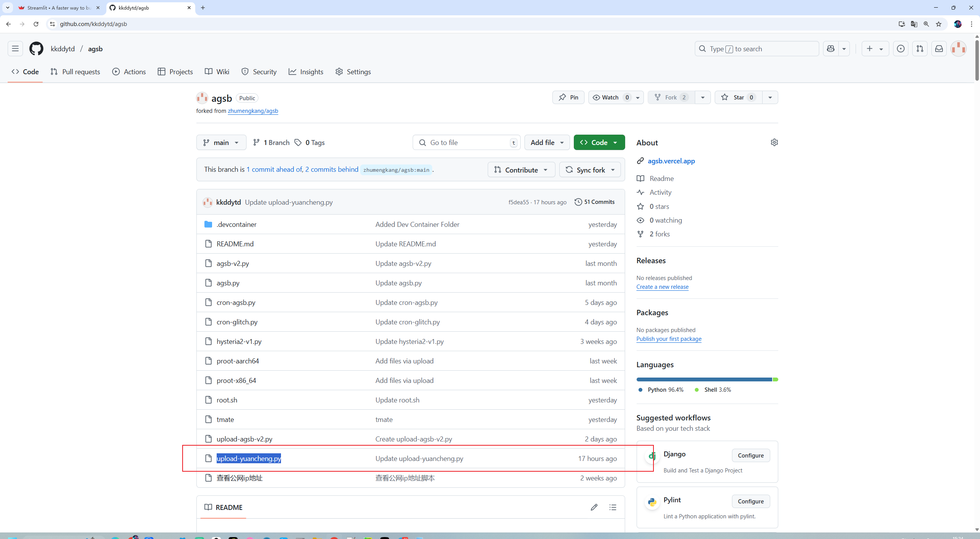Open the 2 commits behind link
This screenshot has width=980, height=539.
click(332, 169)
